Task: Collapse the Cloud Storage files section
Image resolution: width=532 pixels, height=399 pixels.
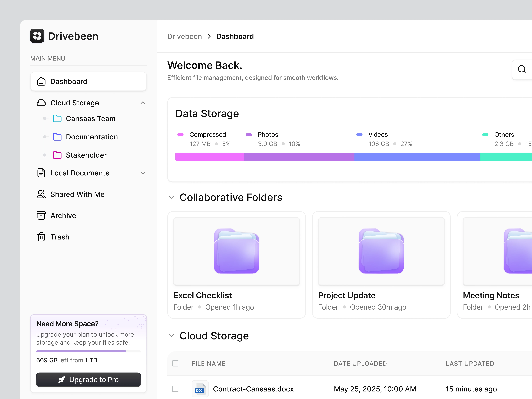Action: [171, 336]
